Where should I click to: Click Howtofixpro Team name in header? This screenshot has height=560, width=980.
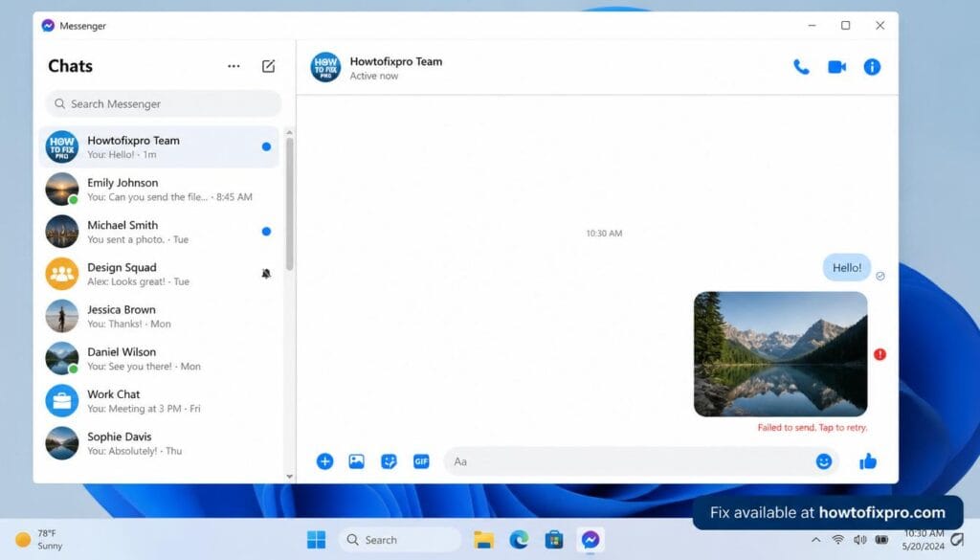click(395, 61)
